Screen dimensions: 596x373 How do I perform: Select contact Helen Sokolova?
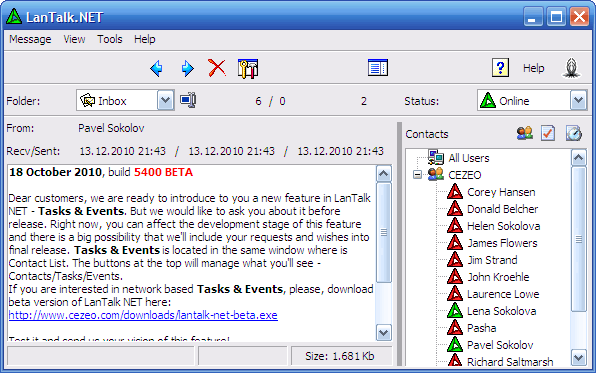(x=503, y=226)
